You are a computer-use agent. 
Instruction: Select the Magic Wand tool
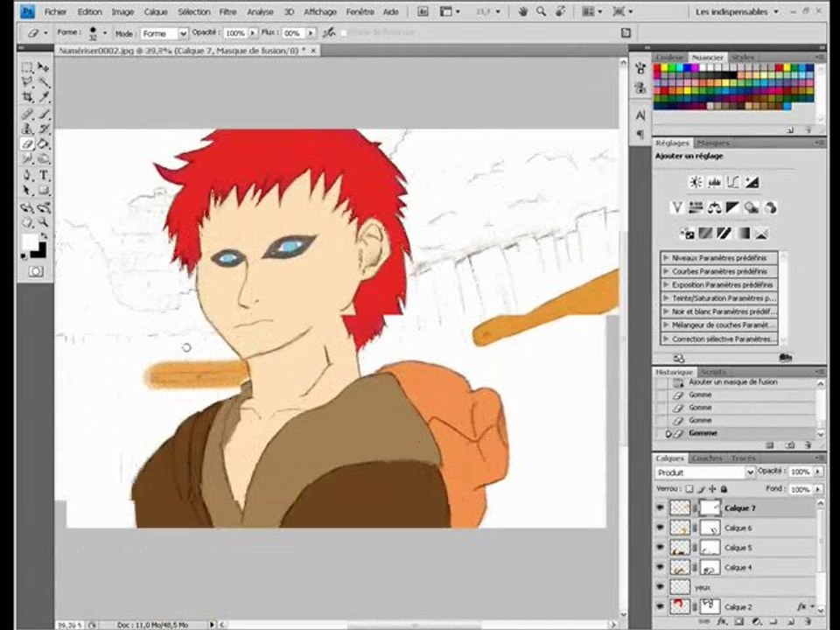tap(44, 82)
